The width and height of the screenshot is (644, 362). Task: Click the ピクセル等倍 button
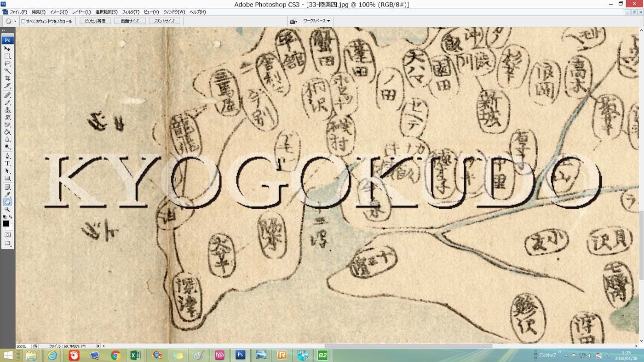click(x=95, y=21)
